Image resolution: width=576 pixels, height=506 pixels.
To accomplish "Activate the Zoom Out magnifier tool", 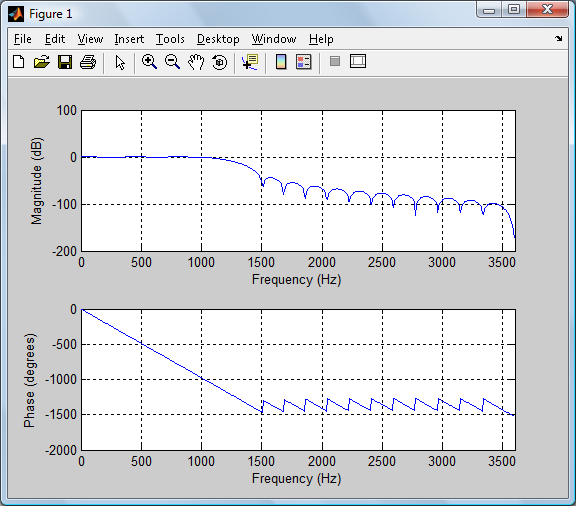I will 172,62.
